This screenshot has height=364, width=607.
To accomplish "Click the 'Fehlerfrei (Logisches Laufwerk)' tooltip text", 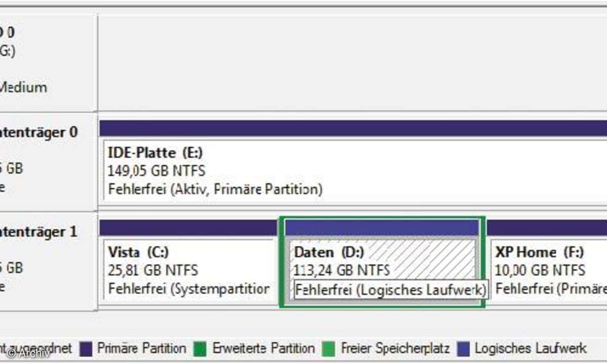I will [391, 290].
